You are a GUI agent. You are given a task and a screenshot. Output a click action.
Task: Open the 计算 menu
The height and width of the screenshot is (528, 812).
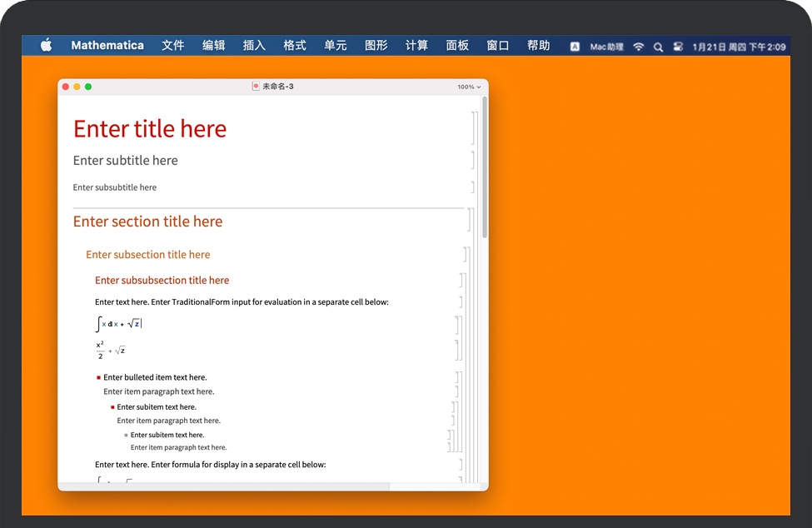pyautogui.click(x=416, y=46)
